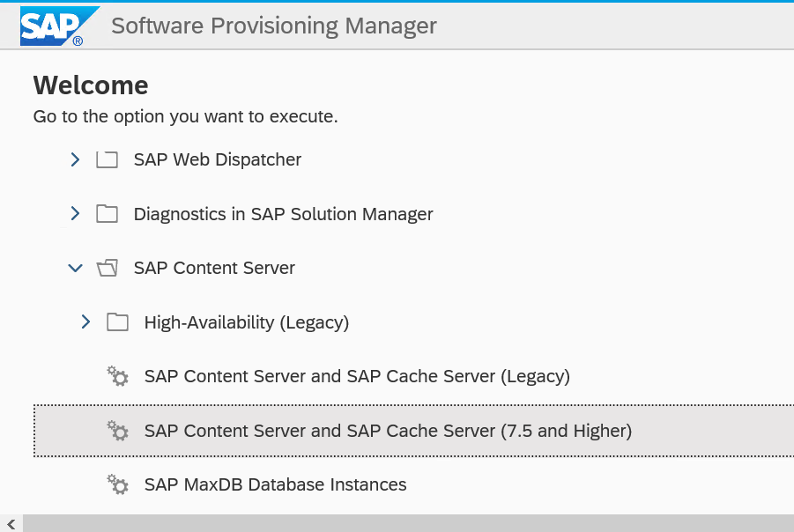The width and height of the screenshot is (794, 532).
Task: Expand the High-Availability (Legacy) node
Action: 85,322
